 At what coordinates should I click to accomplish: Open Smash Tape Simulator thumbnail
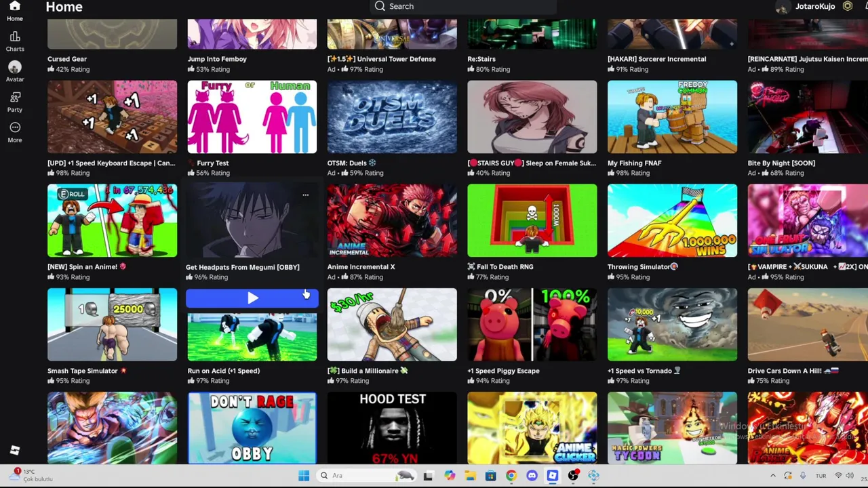point(112,325)
